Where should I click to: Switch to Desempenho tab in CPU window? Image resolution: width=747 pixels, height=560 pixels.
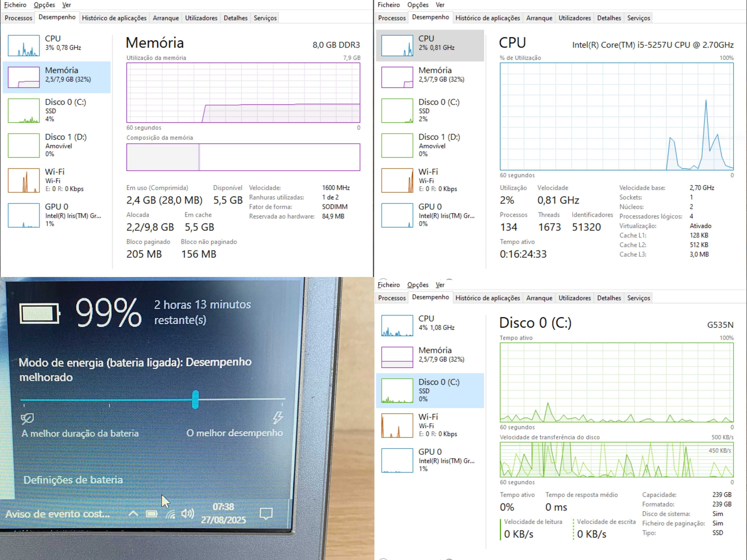pyautogui.click(x=431, y=17)
